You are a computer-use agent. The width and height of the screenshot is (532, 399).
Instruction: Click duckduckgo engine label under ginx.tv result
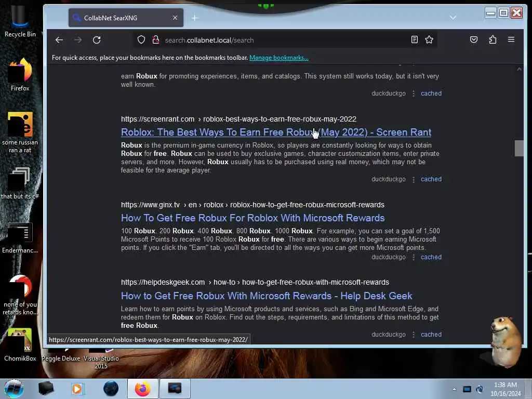(x=389, y=257)
